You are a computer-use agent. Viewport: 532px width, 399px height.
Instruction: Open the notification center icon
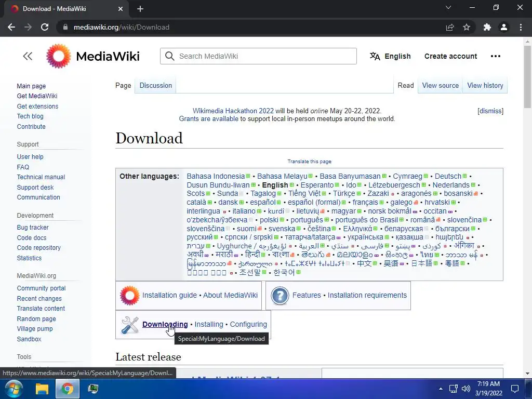pos(515,389)
